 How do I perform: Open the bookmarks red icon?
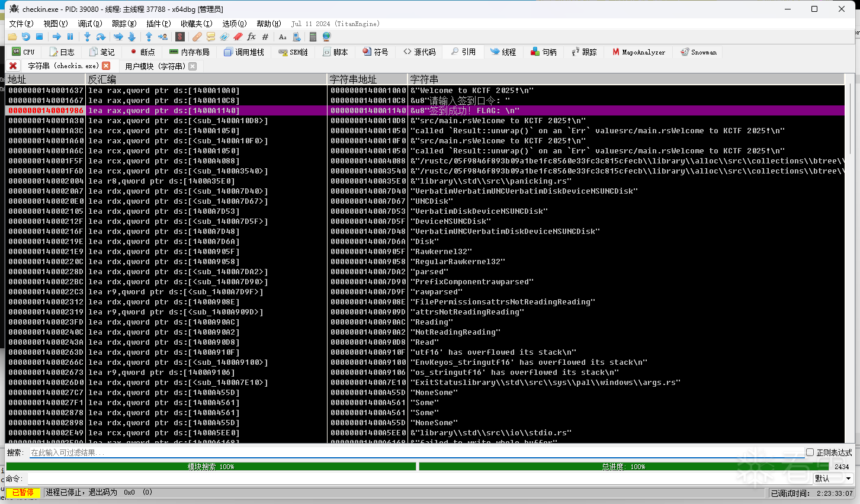238,37
